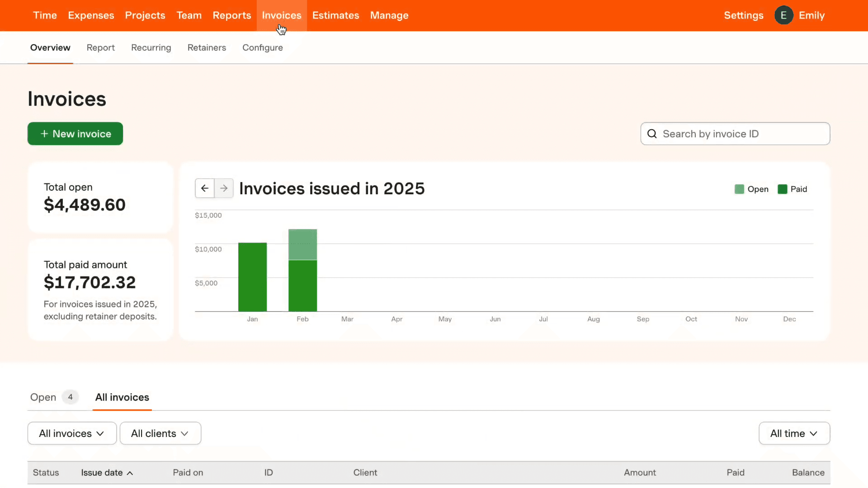Open the All time range dropdown
Viewport: 868px width, 488px height.
[794, 433]
